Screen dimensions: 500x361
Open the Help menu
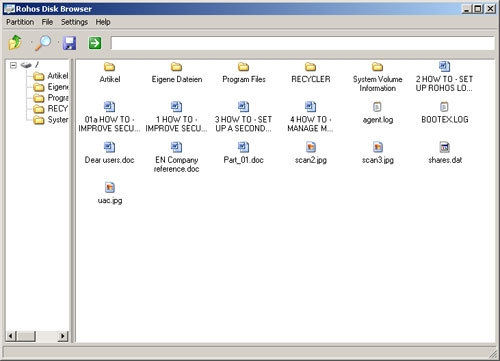coord(103,22)
